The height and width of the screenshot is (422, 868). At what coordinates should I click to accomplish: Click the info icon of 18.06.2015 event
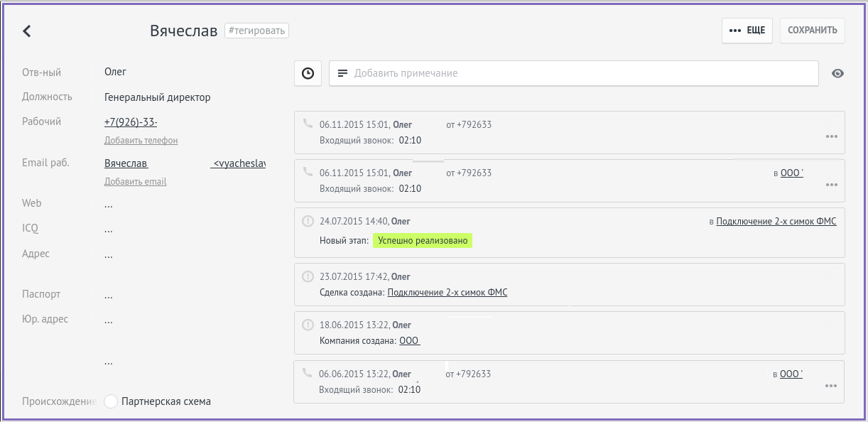pos(308,325)
